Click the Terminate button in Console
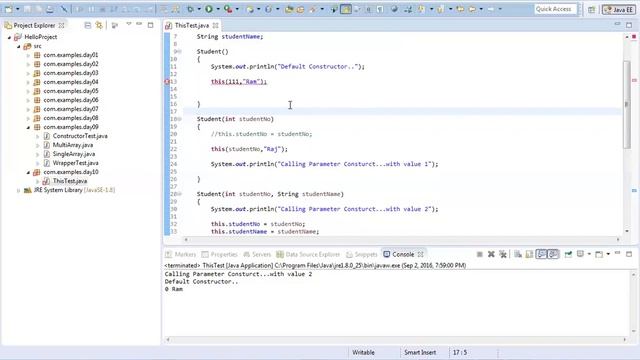The height and width of the screenshot is (360, 640). [480, 254]
